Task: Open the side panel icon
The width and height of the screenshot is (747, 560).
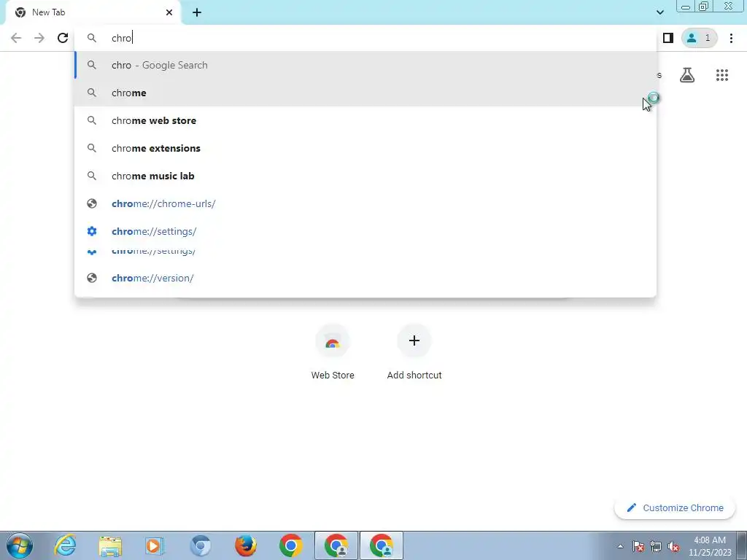Action: (668, 38)
